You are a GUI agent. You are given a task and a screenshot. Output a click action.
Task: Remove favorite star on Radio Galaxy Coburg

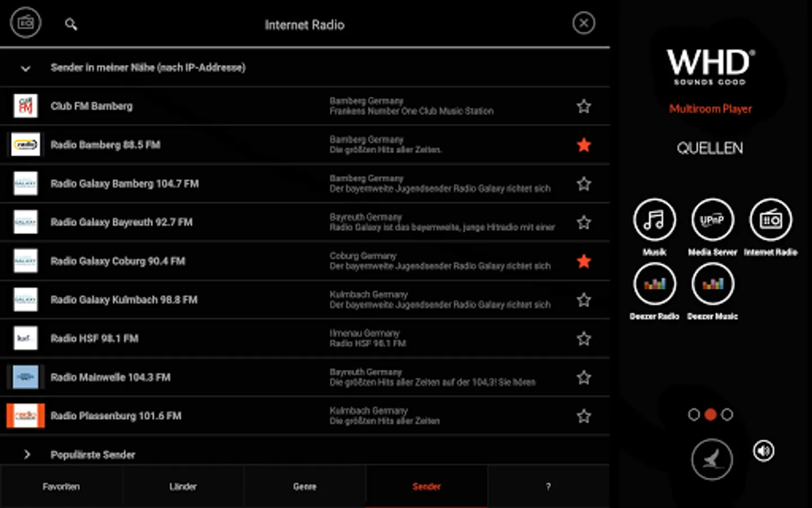pyautogui.click(x=584, y=261)
